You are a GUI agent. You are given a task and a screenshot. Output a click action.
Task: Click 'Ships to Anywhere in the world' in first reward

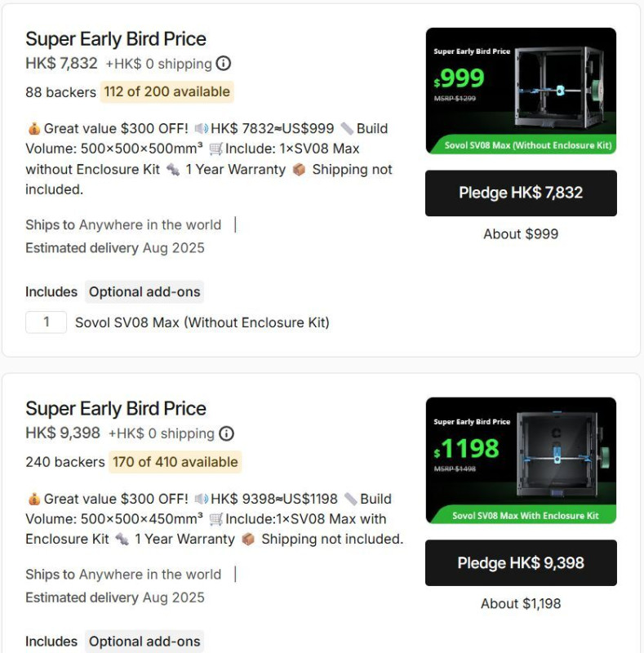point(123,224)
